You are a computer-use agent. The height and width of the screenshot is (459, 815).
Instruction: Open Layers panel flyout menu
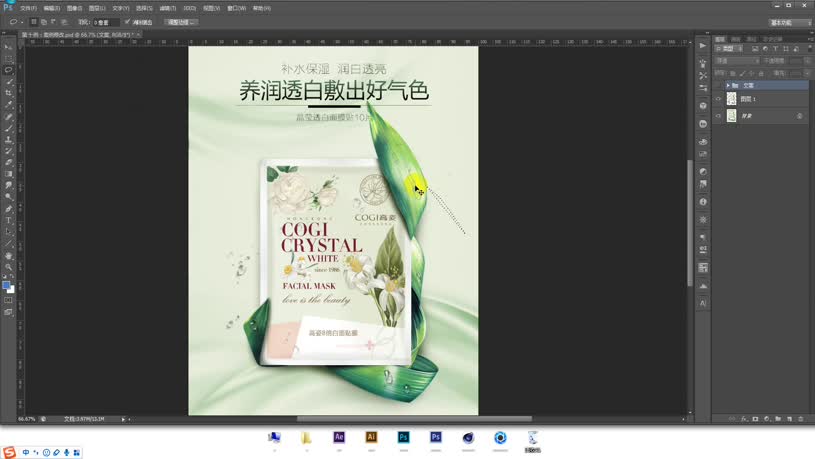click(x=810, y=39)
